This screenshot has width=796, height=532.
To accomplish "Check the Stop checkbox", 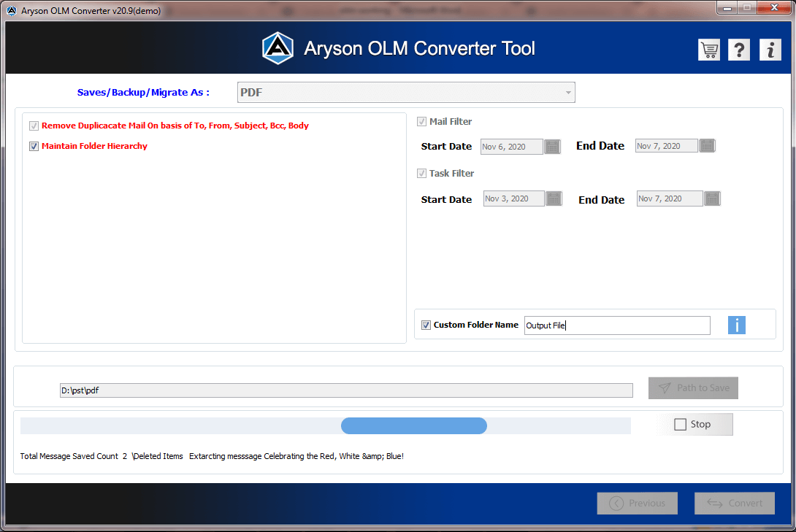I will click(680, 425).
